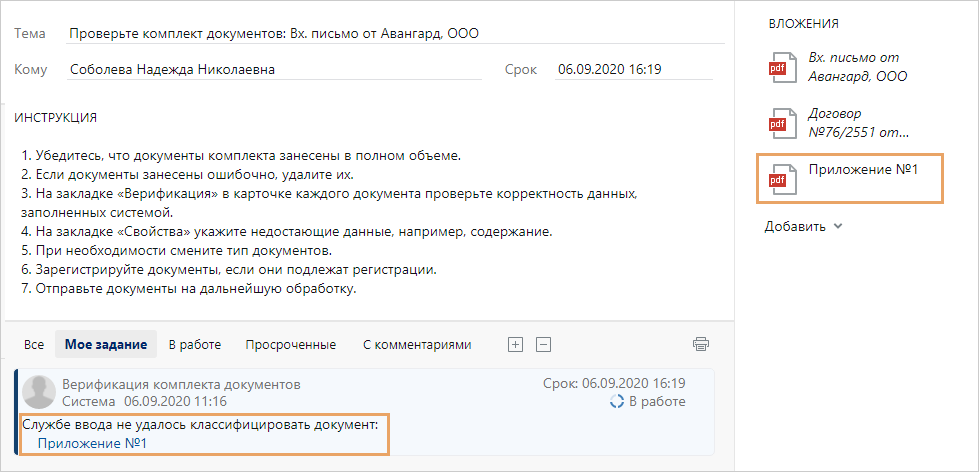Select the Мое задание tab

click(106, 345)
